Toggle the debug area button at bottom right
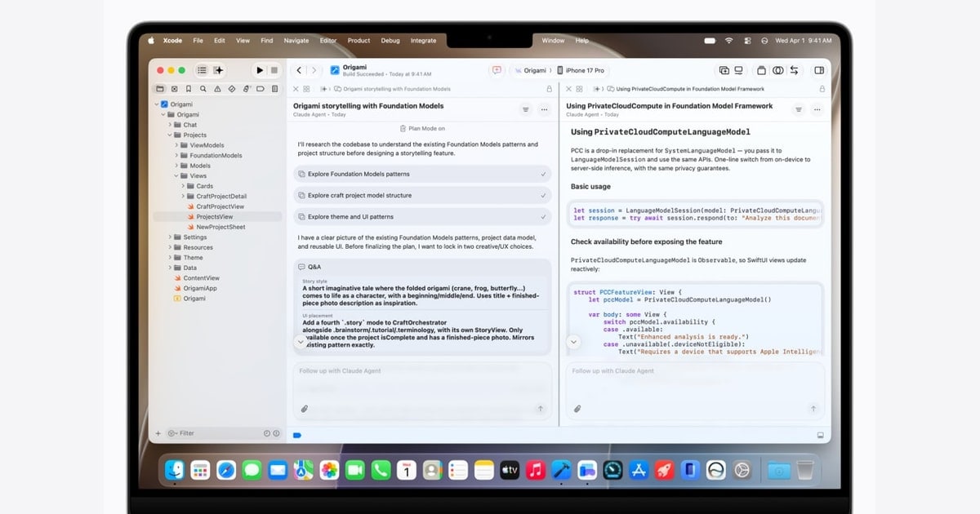Screen dimensions: 980x514 coord(819,435)
